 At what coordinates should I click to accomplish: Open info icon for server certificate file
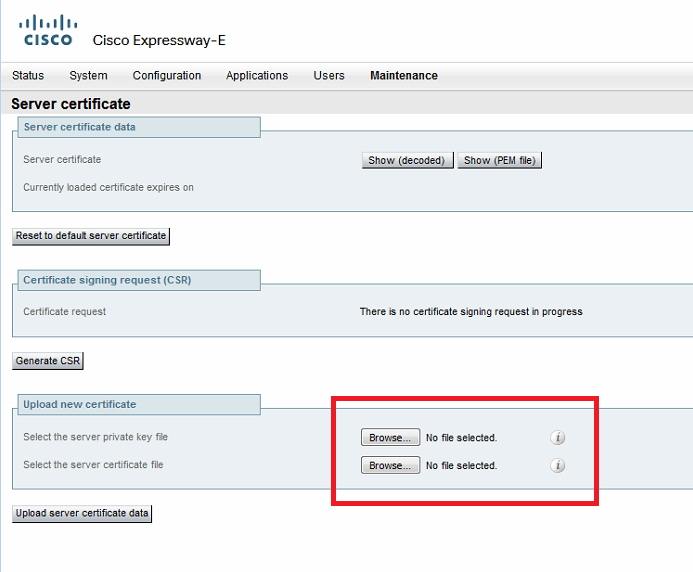point(557,465)
